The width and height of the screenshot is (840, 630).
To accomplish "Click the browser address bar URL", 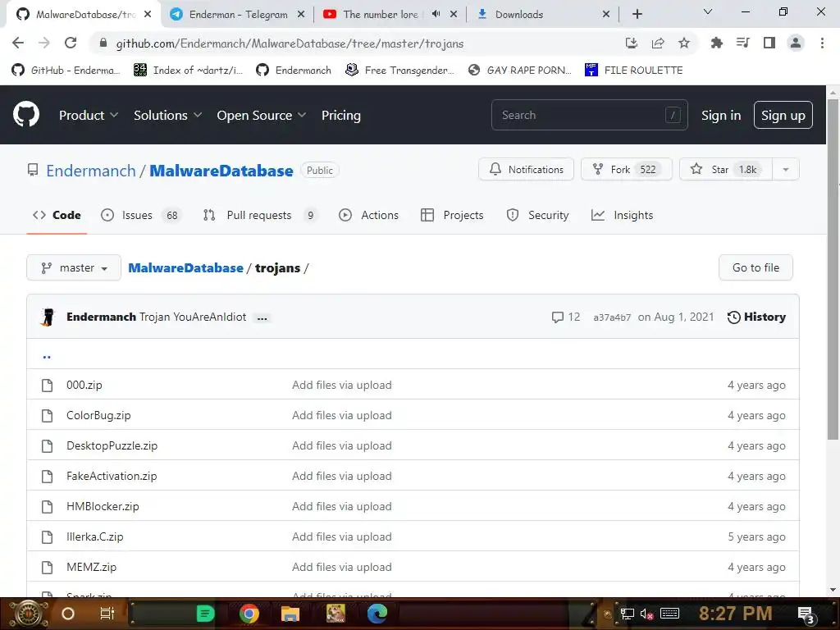I will point(290,43).
